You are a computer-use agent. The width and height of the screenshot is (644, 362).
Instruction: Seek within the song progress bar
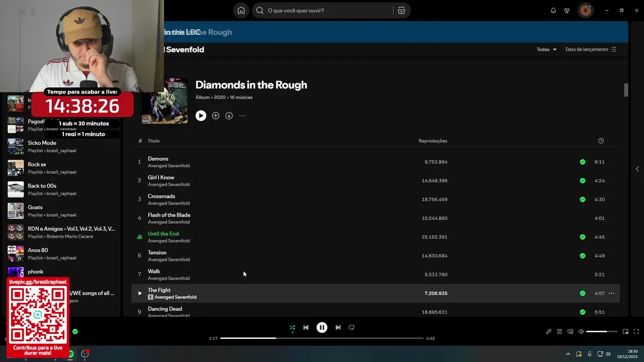click(322, 338)
